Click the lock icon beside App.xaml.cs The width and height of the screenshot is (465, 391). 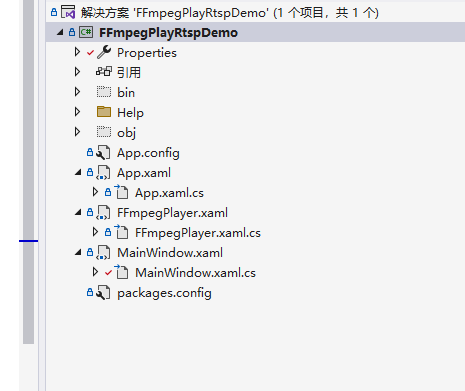coord(108,192)
